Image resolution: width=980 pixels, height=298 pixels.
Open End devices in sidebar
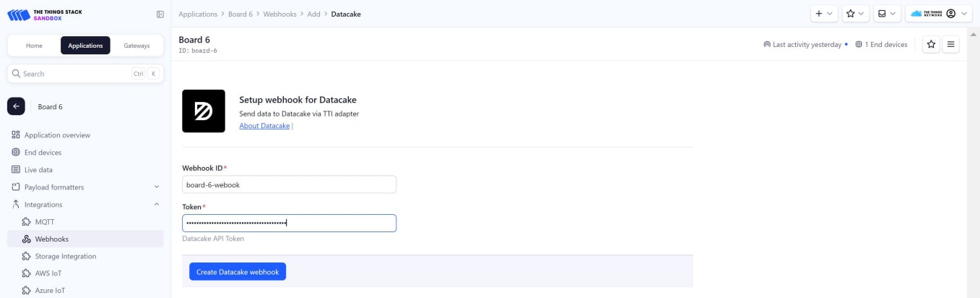coord(85,153)
